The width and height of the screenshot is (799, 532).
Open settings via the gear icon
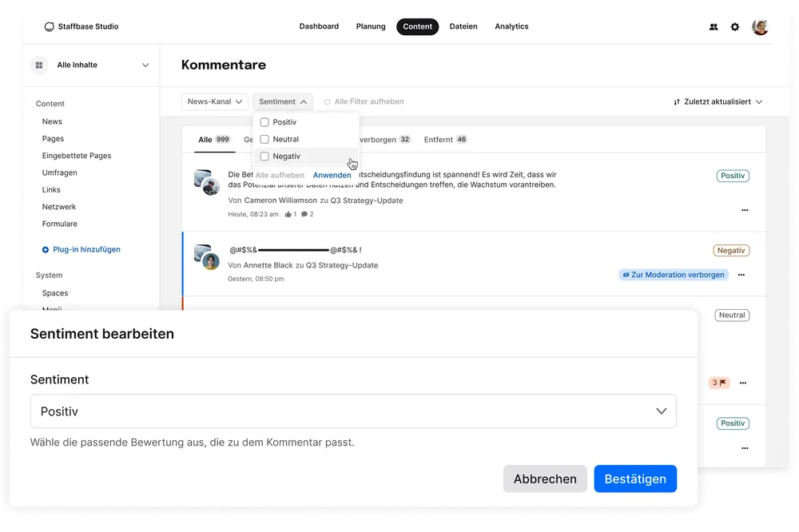point(735,26)
